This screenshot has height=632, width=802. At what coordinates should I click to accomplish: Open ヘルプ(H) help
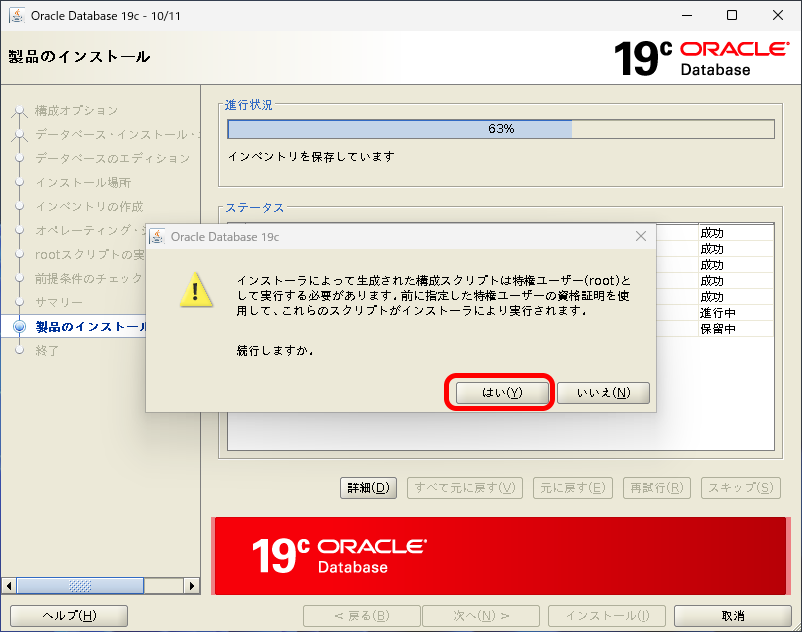69,616
